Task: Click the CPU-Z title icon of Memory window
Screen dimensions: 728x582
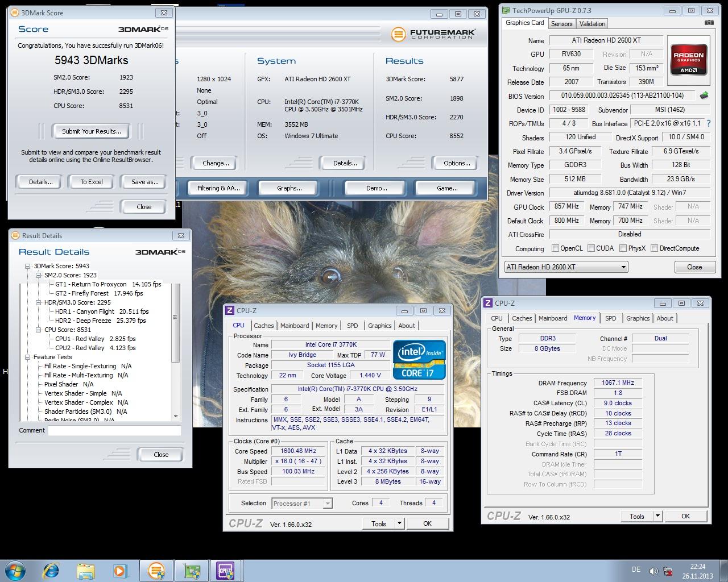Action: point(488,303)
